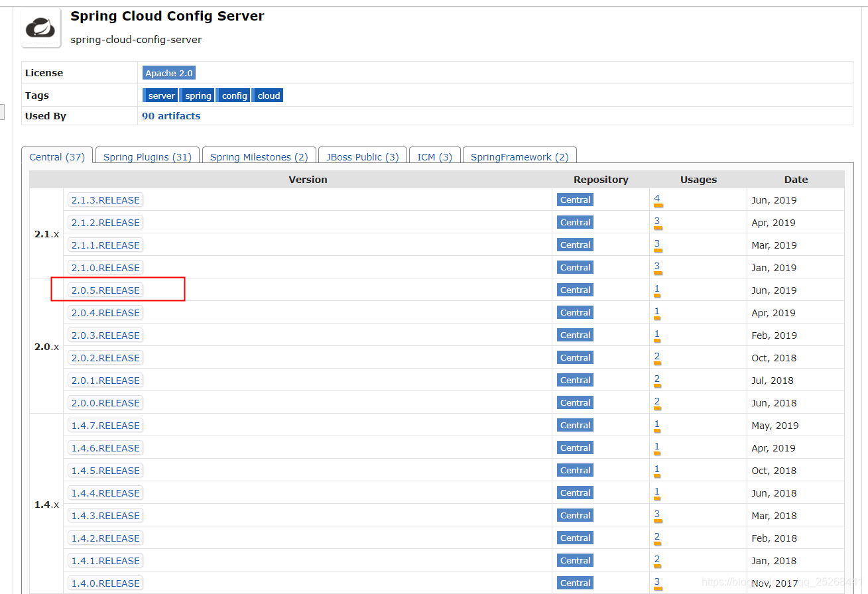Open the JBoss Public (3) tab
The width and height of the screenshot is (868, 594).
tap(363, 156)
